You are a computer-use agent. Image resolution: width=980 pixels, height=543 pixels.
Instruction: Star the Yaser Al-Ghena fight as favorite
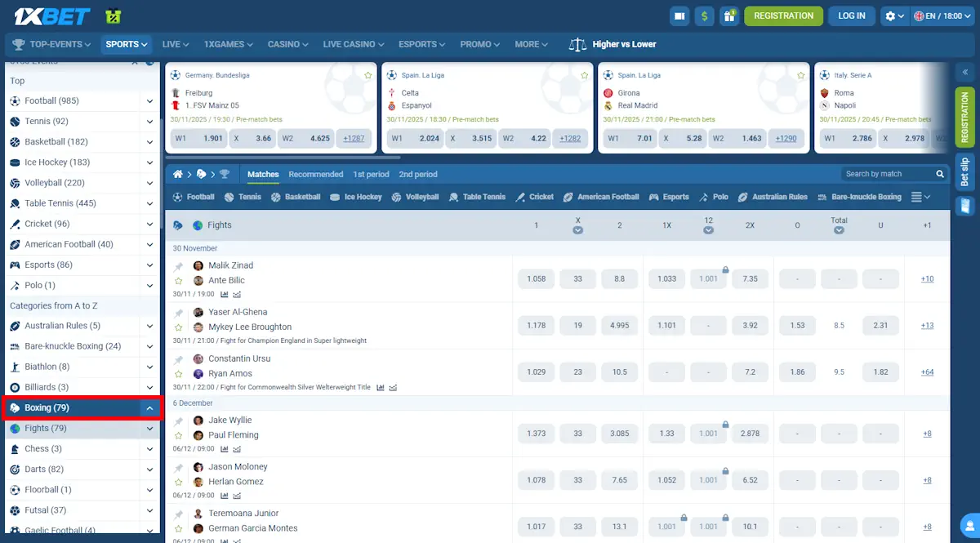(178, 327)
